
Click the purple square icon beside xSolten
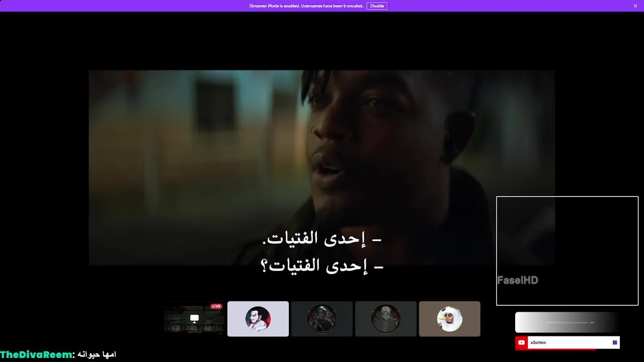tap(615, 342)
